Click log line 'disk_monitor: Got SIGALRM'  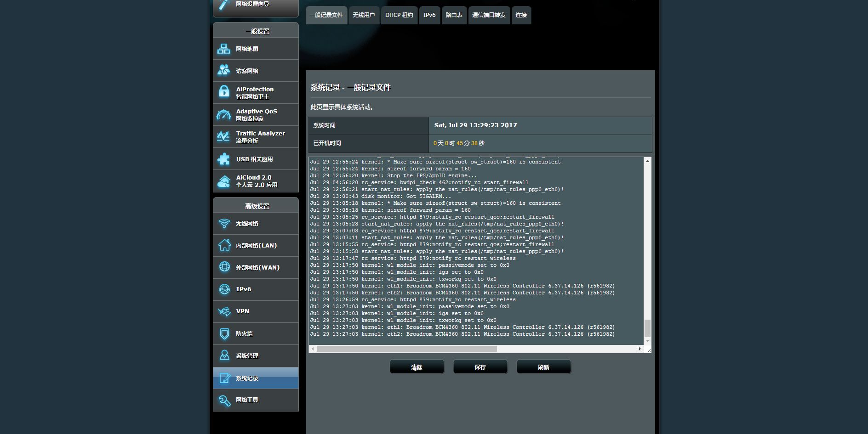[380, 196]
